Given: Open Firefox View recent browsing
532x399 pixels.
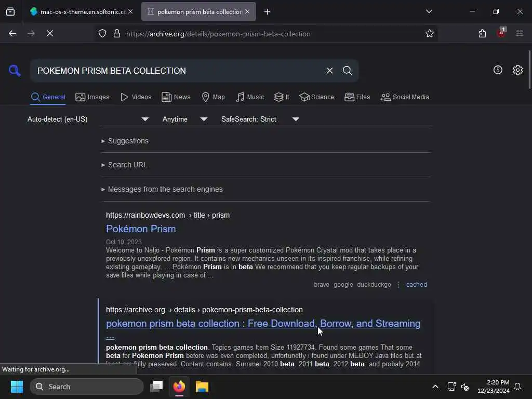Looking at the screenshot, I should (10, 12).
